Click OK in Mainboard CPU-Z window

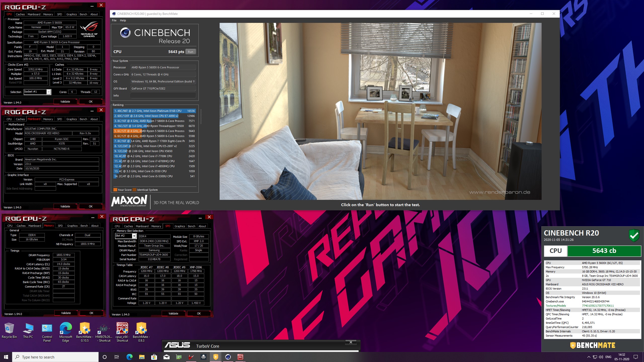point(91,206)
